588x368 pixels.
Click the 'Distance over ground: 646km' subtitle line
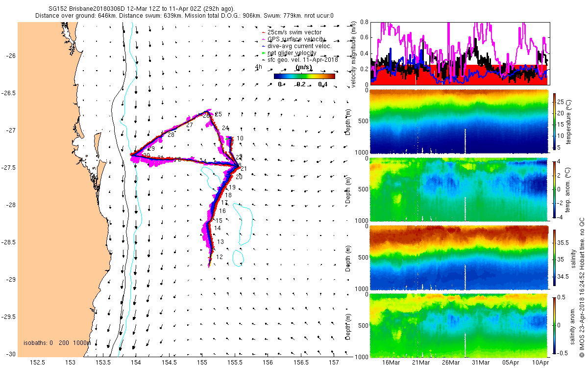(x=184, y=16)
